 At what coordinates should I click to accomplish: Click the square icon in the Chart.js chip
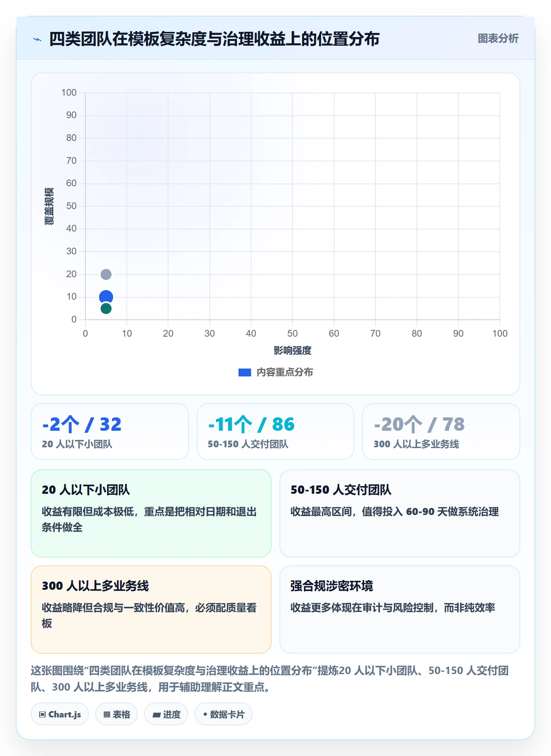(x=43, y=715)
